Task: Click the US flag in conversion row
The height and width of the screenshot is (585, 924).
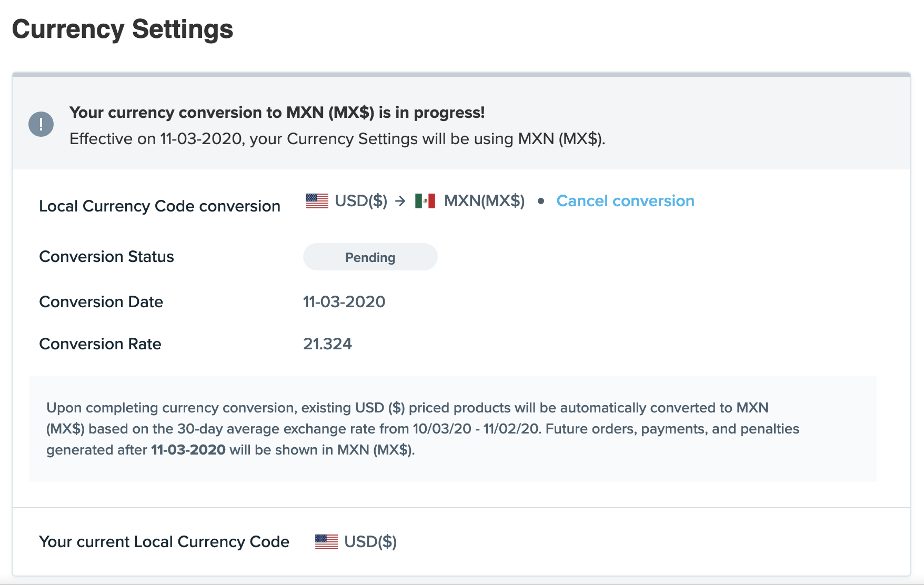Action: tap(317, 201)
